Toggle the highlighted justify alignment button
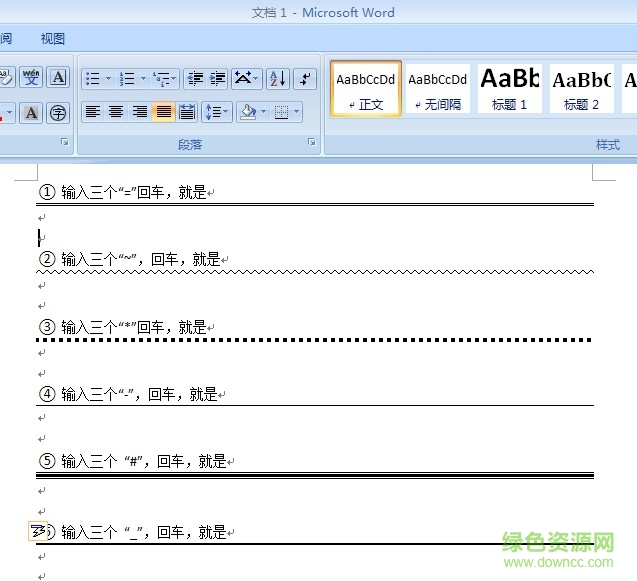637x581 pixels. click(163, 112)
